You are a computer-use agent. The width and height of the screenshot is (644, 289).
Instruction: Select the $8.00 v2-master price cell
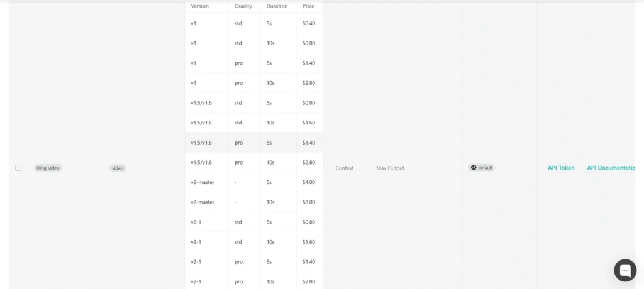pyautogui.click(x=309, y=202)
